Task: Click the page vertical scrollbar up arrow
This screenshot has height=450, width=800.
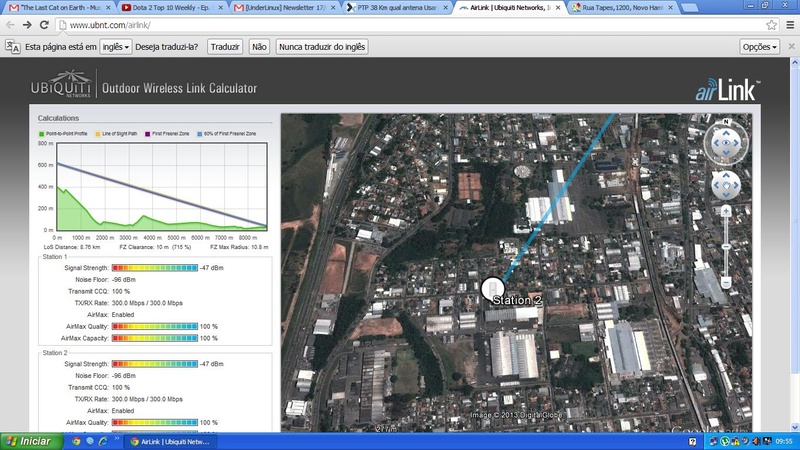Action: pos(794,62)
